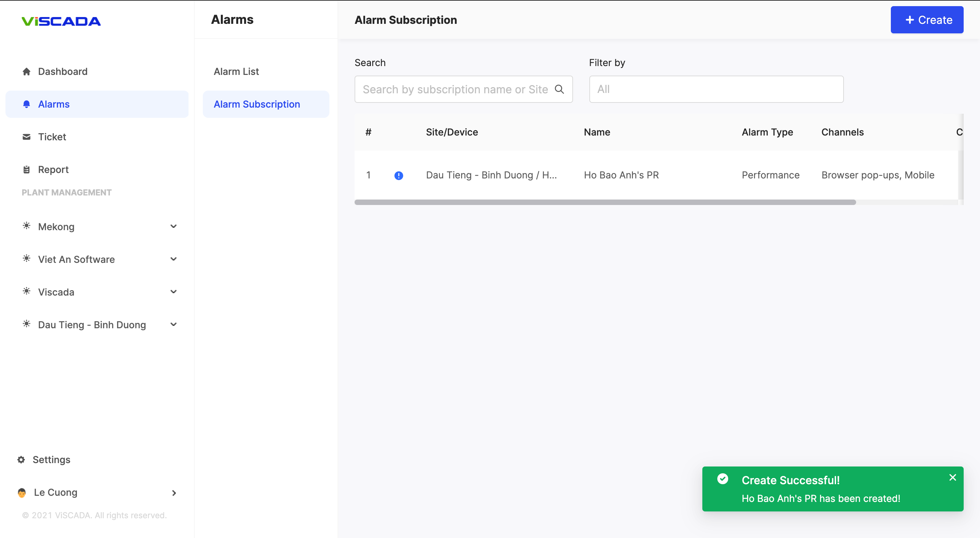Click the Alarms bell icon
980x538 pixels.
(x=26, y=104)
